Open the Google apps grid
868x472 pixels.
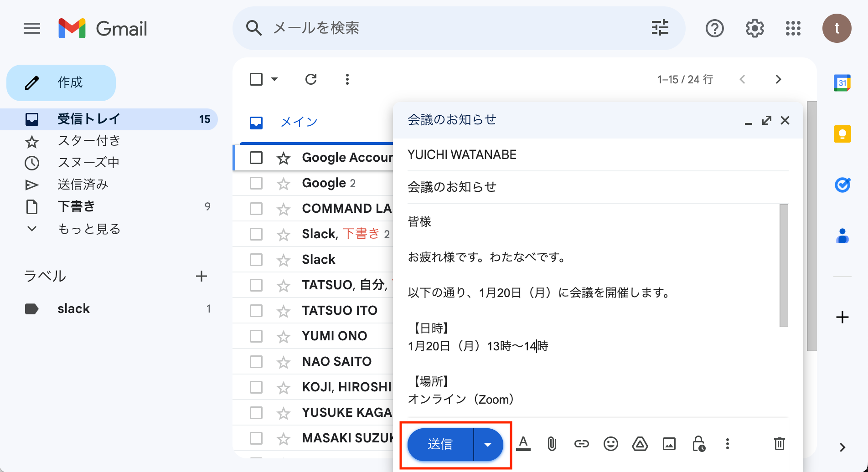pyautogui.click(x=793, y=28)
